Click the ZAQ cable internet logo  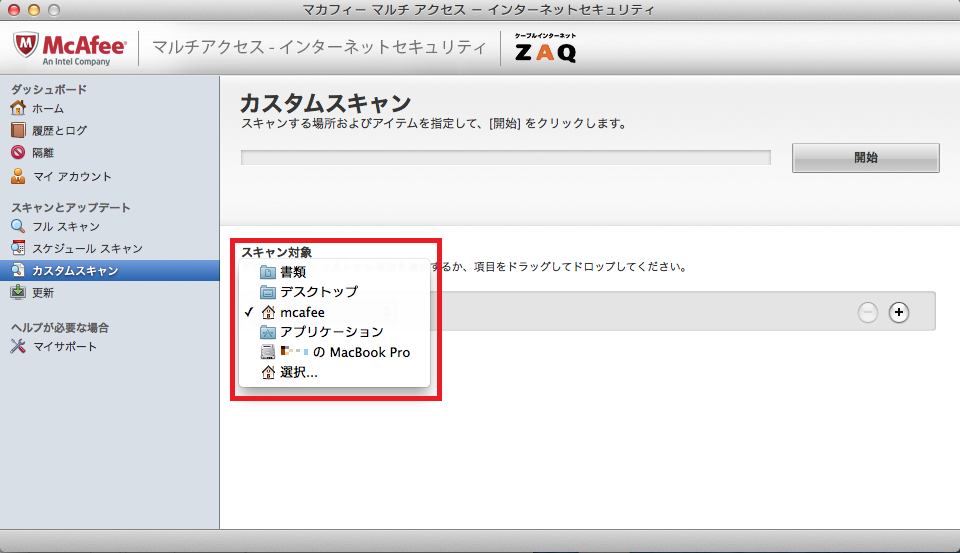[x=545, y=48]
